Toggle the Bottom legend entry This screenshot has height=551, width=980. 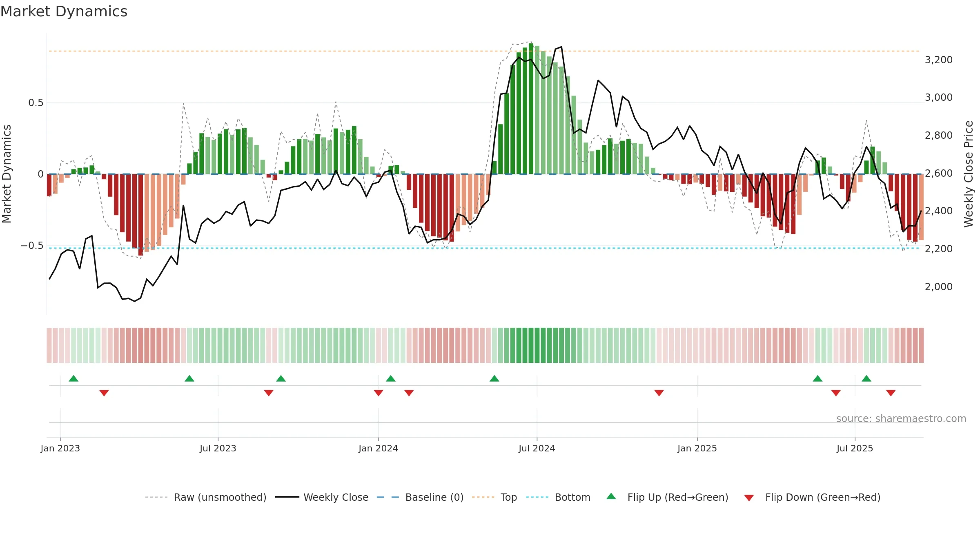(x=558, y=497)
